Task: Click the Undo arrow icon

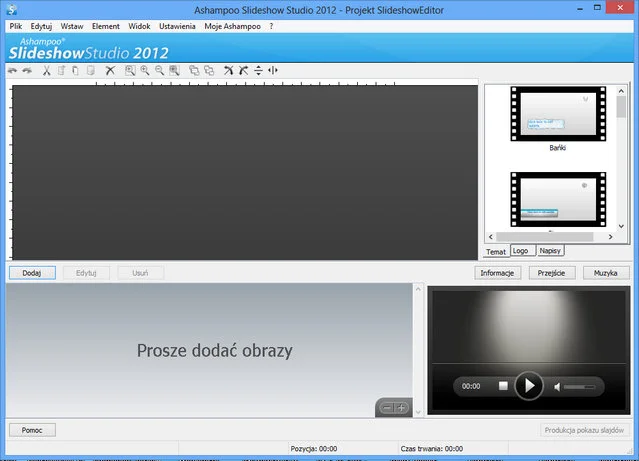Action: click(x=12, y=71)
